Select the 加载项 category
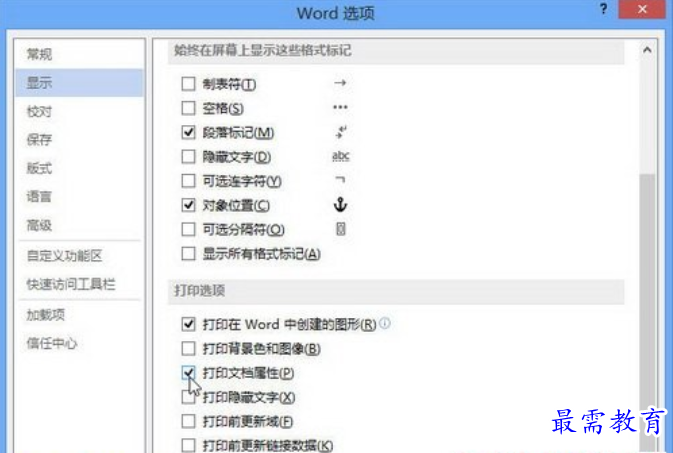 79,315
